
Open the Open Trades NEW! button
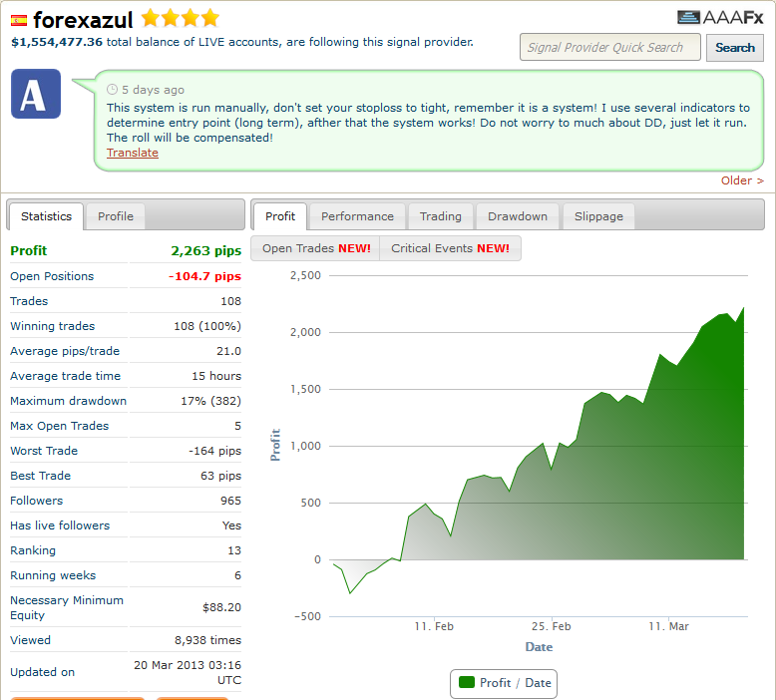pyautogui.click(x=316, y=248)
